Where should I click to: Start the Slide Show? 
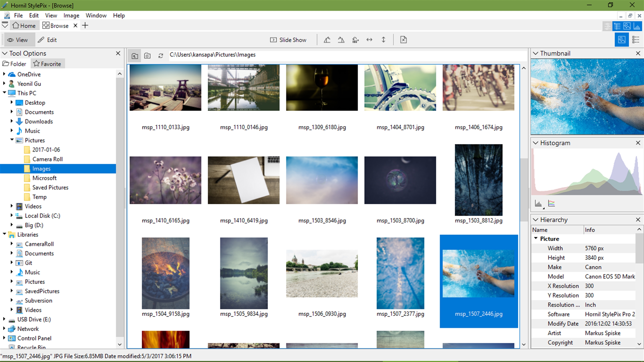pos(288,40)
